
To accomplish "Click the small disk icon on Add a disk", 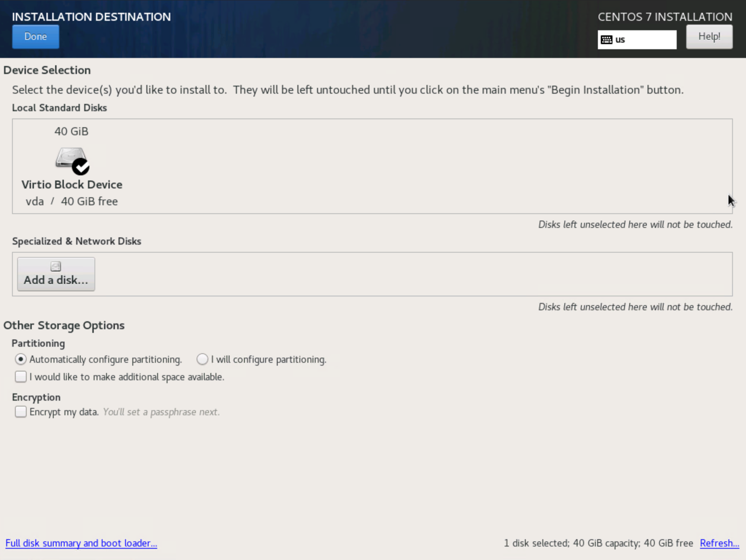I will pos(56,267).
